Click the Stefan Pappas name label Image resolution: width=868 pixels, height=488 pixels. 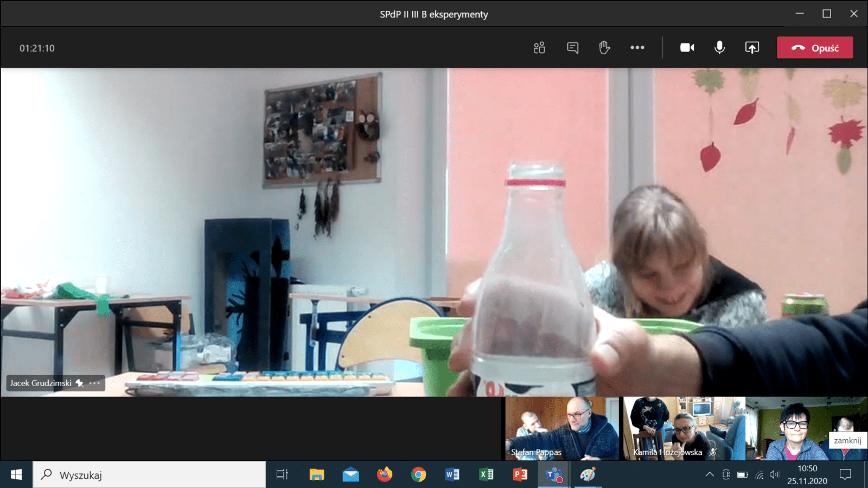pyautogui.click(x=536, y=452)
